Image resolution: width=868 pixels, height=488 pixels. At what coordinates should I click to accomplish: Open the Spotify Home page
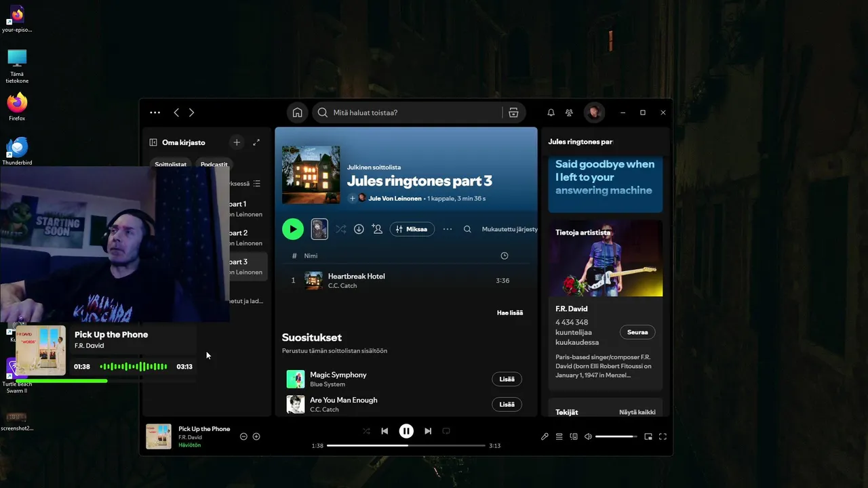tap(297, 113)
